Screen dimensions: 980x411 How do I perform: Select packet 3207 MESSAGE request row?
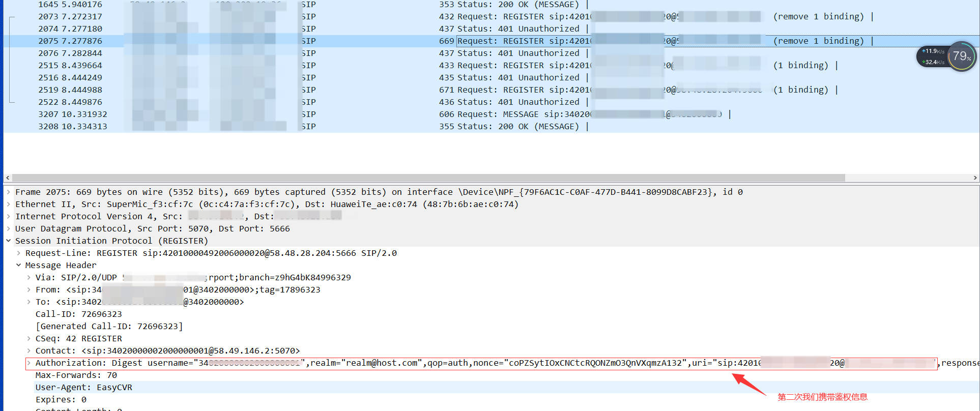[491, 114]
